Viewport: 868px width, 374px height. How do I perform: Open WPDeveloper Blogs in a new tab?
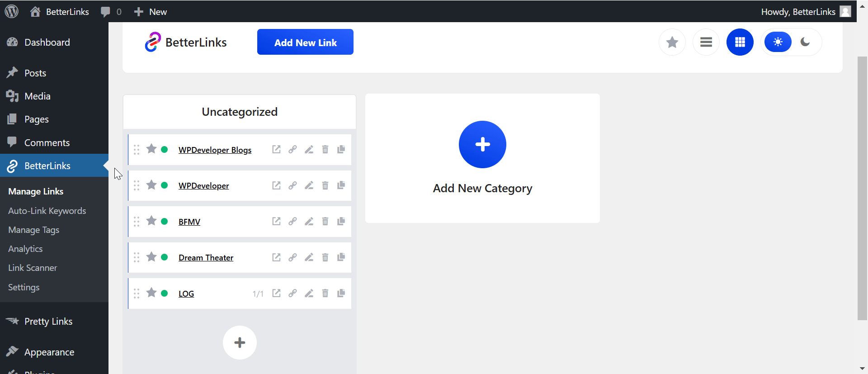coord(276,149)
